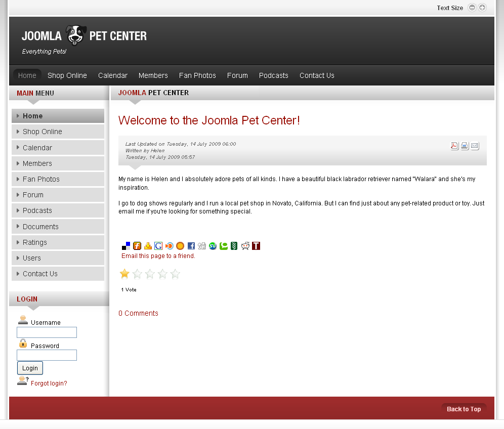Click the yellow download-arrow bookmark icon
The image size is (504, 429).
(148, 246)
